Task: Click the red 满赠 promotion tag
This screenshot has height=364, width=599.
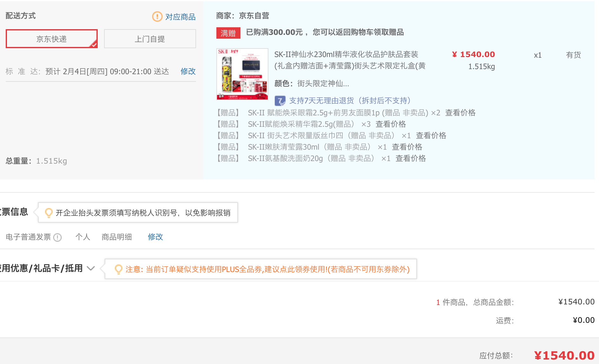Action: click(228, 33)
